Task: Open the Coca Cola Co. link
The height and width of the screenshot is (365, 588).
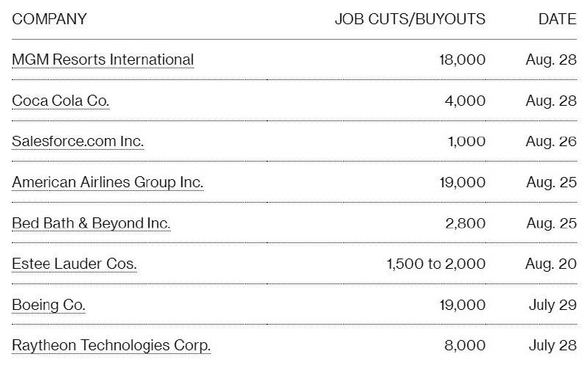Action: pos(60,101)
